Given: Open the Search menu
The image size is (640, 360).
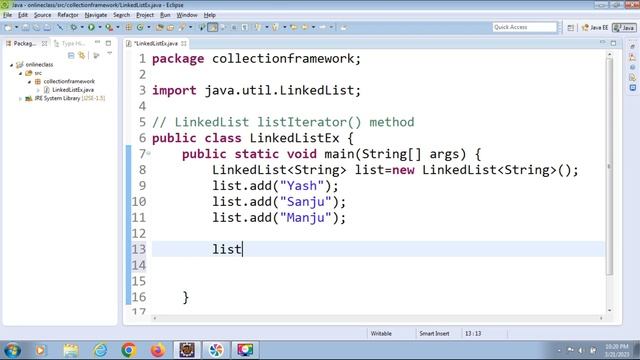Looking at the screenshot, I should [x=121, y=15].
